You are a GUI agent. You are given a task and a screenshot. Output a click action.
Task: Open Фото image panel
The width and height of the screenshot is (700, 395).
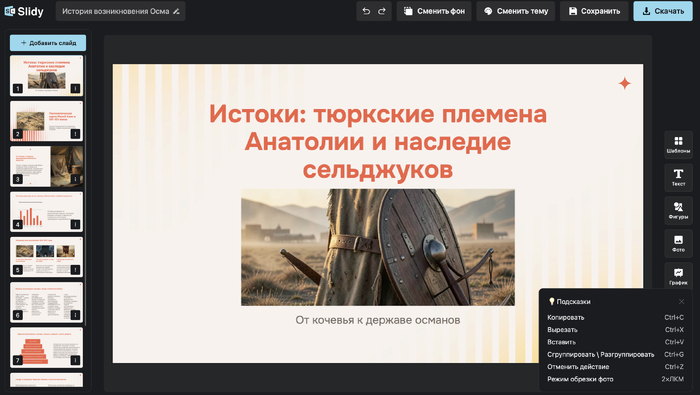678,244
